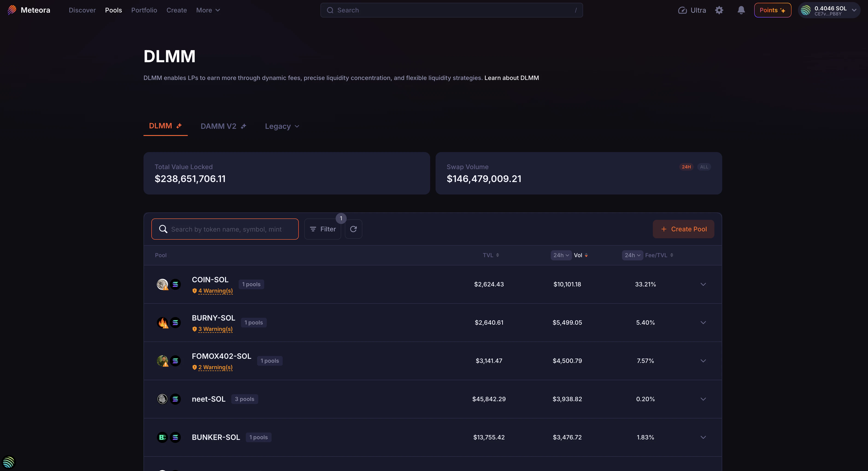This screenshot has height=471, width=868.
Task: Sort pools by Fee/TVL
Action: pyautogui.click(x=659, y=255)
